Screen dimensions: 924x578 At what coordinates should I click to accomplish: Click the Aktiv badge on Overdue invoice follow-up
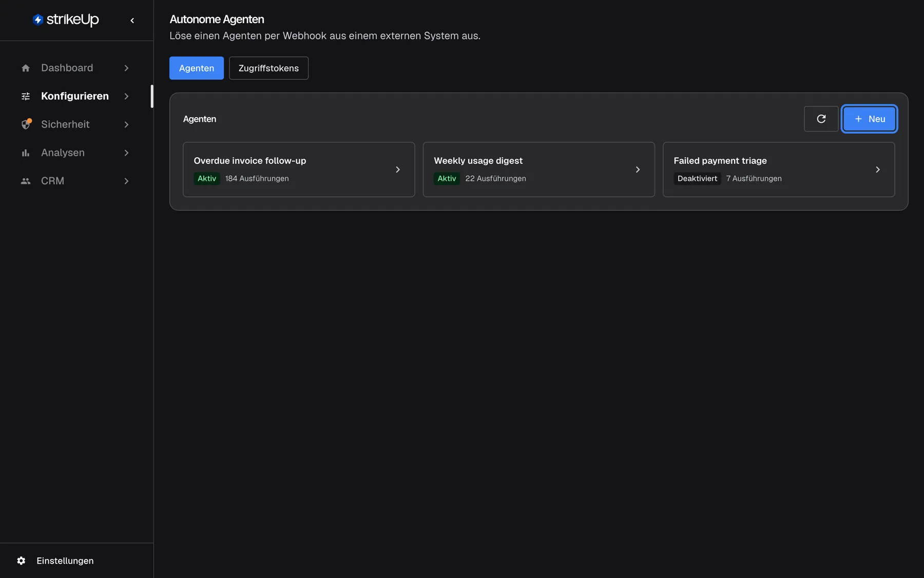[207, 178]
